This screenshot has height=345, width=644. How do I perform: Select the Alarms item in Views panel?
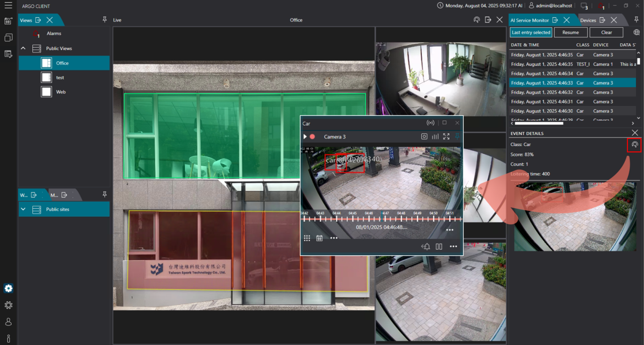pyautogui.click(x=54, y=34)
